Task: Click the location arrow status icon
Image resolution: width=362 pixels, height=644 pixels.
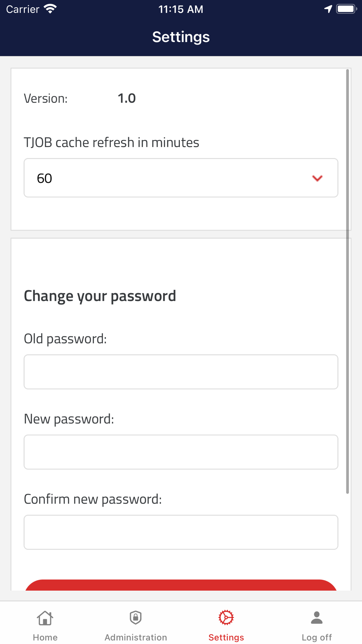Action: tap(328, 9)
